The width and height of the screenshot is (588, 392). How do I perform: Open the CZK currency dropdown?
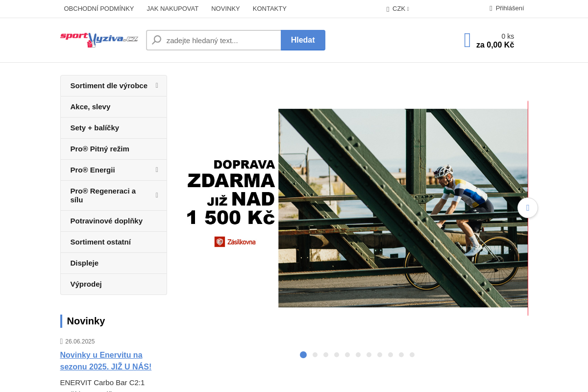[x=398, y=9]
